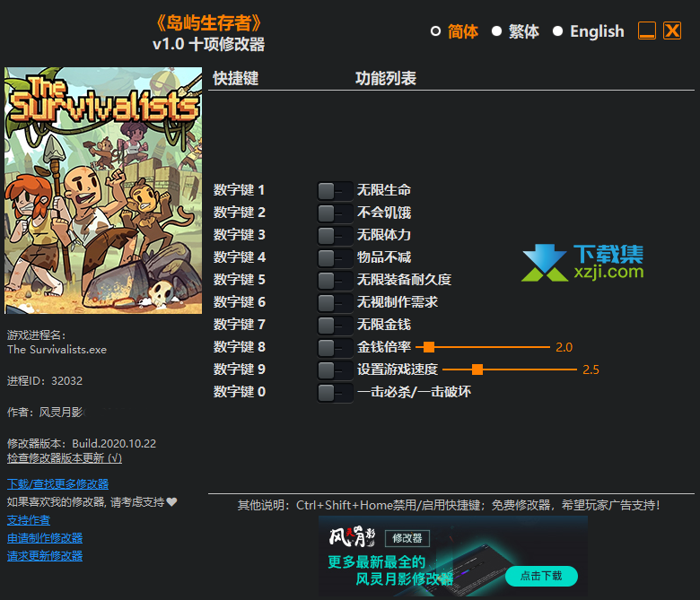The image size is (700, 600).
Task: Click the 设置游戏速度 slider handle
Action: pos(477,370)
